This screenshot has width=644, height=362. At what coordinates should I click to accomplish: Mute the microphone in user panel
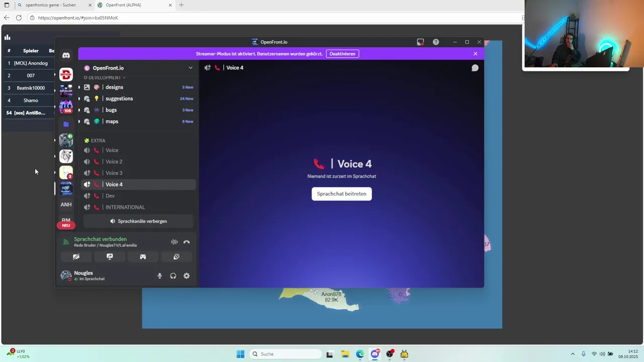tap(159, 276)
